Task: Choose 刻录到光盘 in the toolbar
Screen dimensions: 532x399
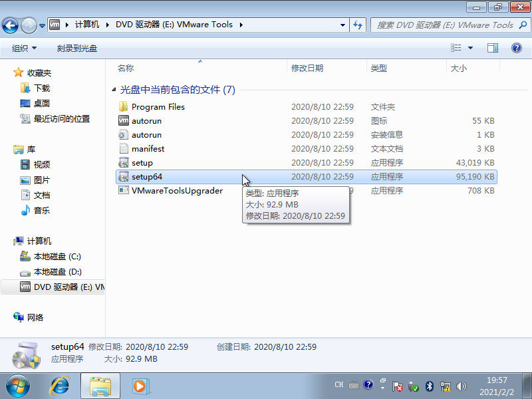Action: click(x=77, y=48)
